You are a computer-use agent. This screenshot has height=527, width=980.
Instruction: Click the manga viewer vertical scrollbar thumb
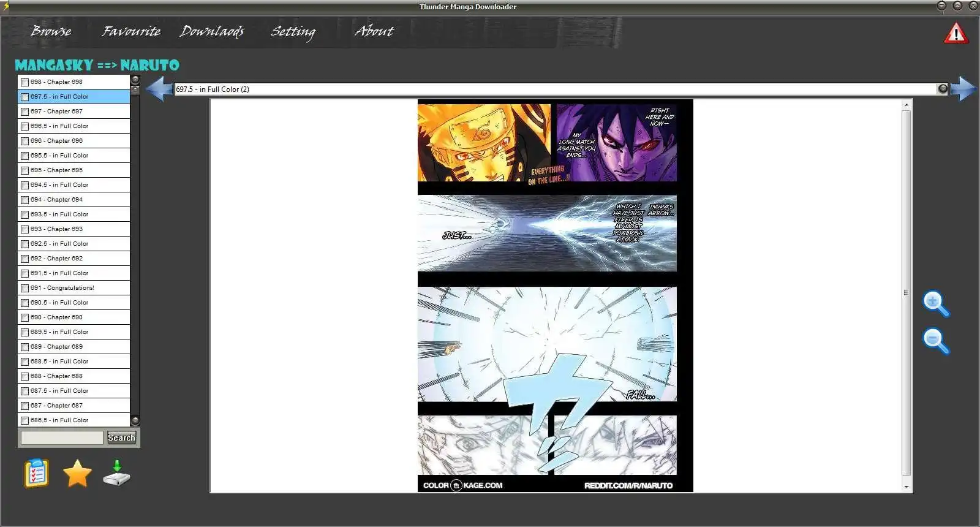[907, 293]
